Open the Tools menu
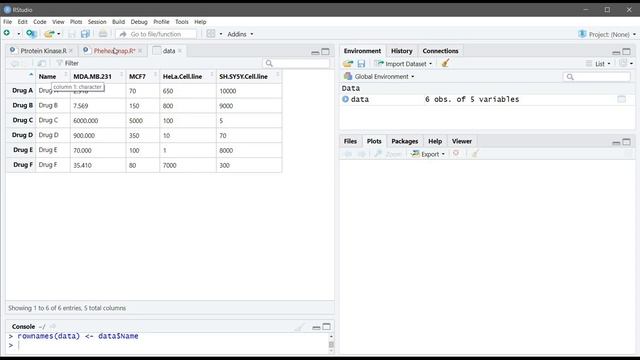 click(x=182, y=22)
